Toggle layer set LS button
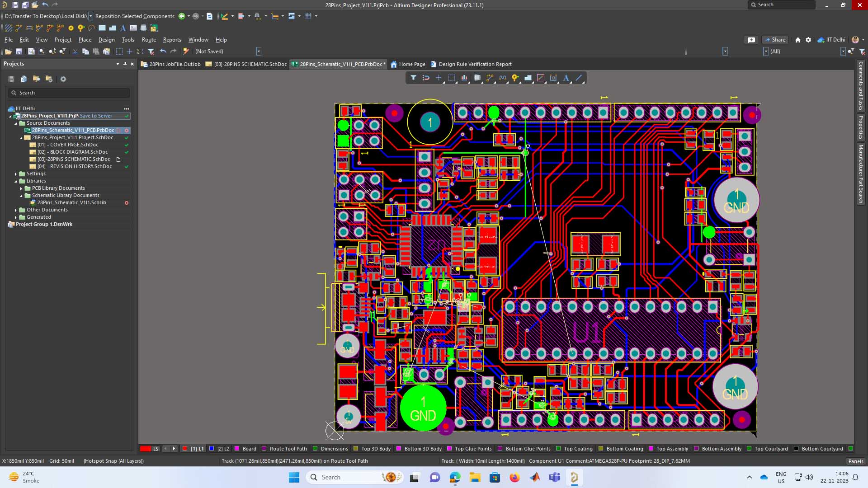The image size is (868, 488). [x=156, y=449]
